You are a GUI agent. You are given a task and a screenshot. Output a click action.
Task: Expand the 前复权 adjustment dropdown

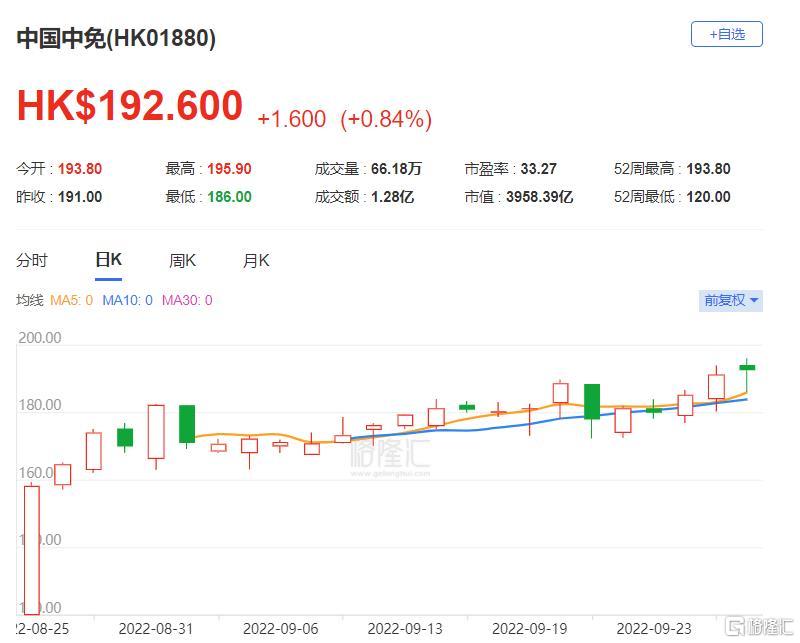(x=731, y=300)
